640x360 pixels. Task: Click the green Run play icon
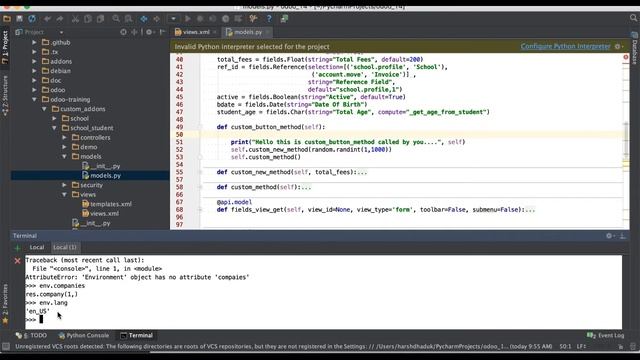tap(188, 19)
